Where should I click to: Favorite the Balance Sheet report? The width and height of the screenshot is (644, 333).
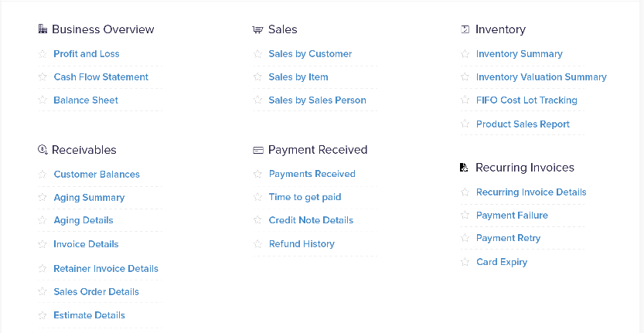(43, 100)
